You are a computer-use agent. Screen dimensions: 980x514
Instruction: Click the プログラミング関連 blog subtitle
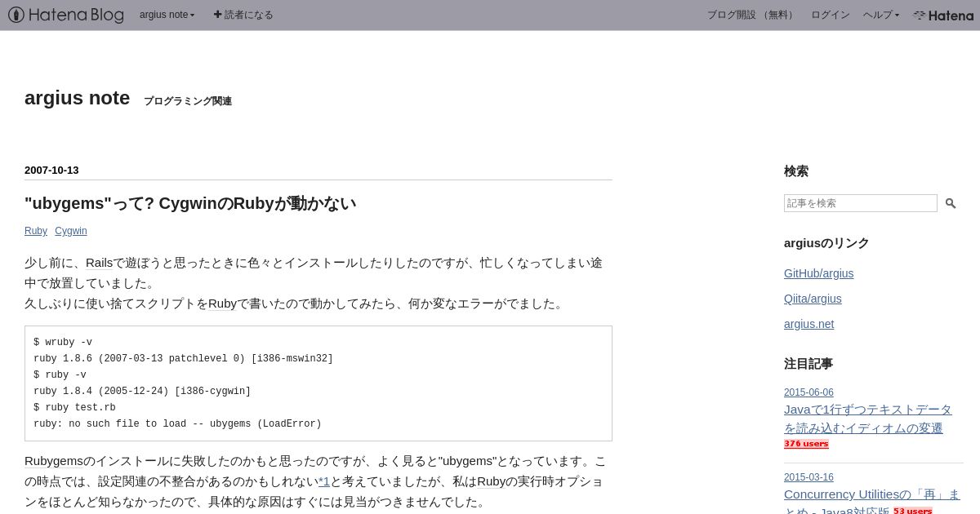tap(188, 101)
